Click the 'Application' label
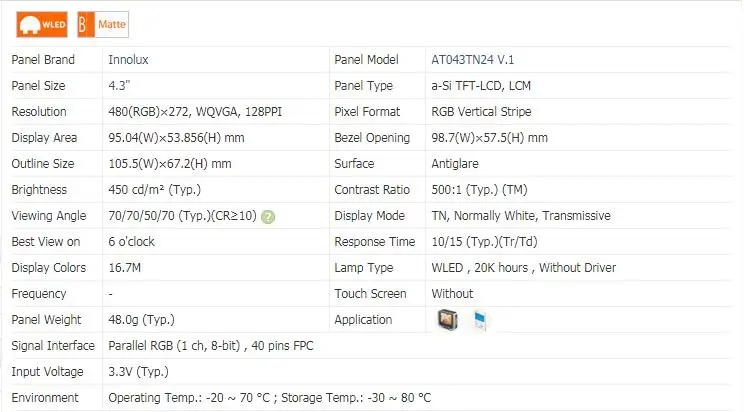This screenshot has height=412, width=744. 363,320
